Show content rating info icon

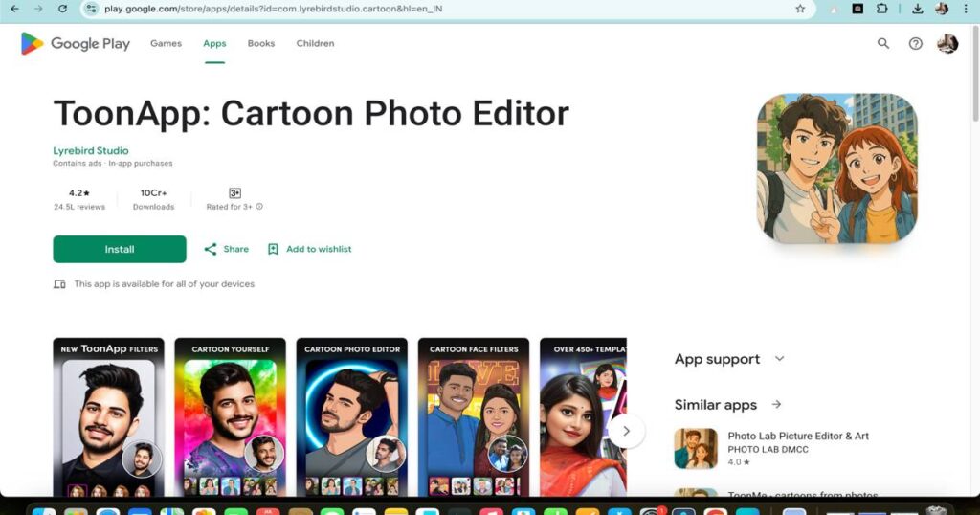tap(259, 206)
